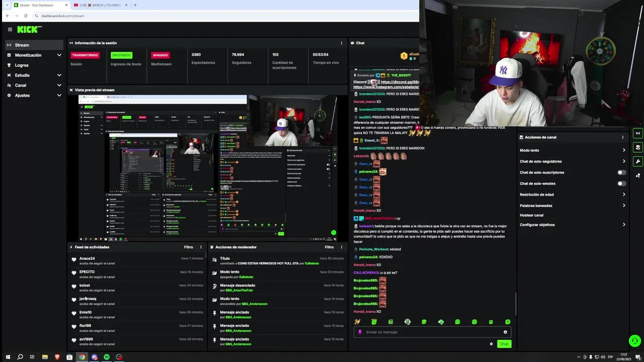644x362 pixels.
Task: Click the channel actions panel icon in right strip
Action: coord(638,147)
